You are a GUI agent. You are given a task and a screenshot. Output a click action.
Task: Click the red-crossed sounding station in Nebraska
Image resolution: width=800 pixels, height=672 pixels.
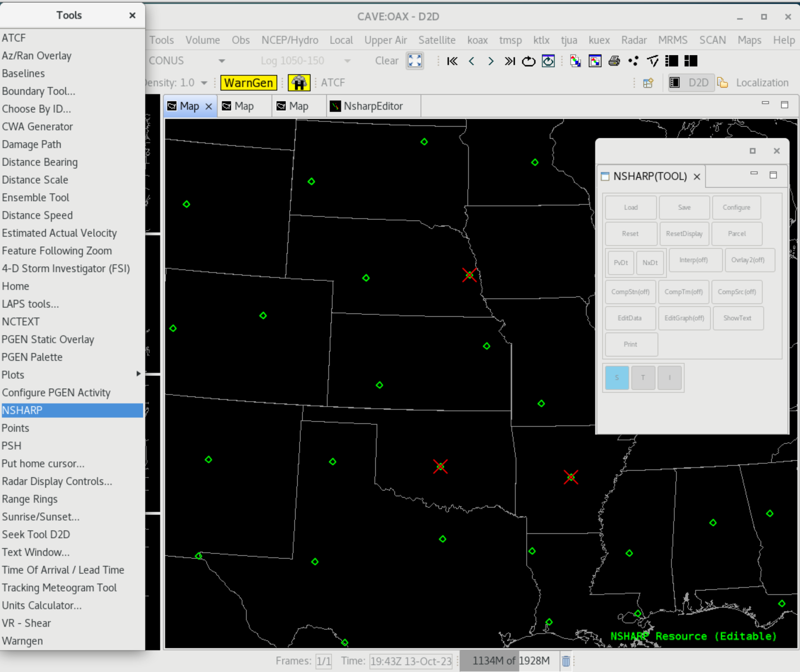pos(469,275)
